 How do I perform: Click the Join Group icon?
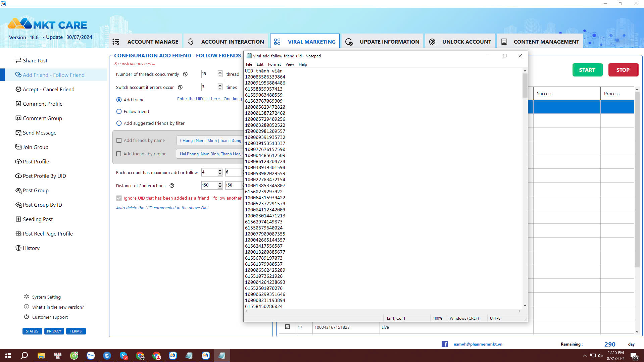[18, 147]
